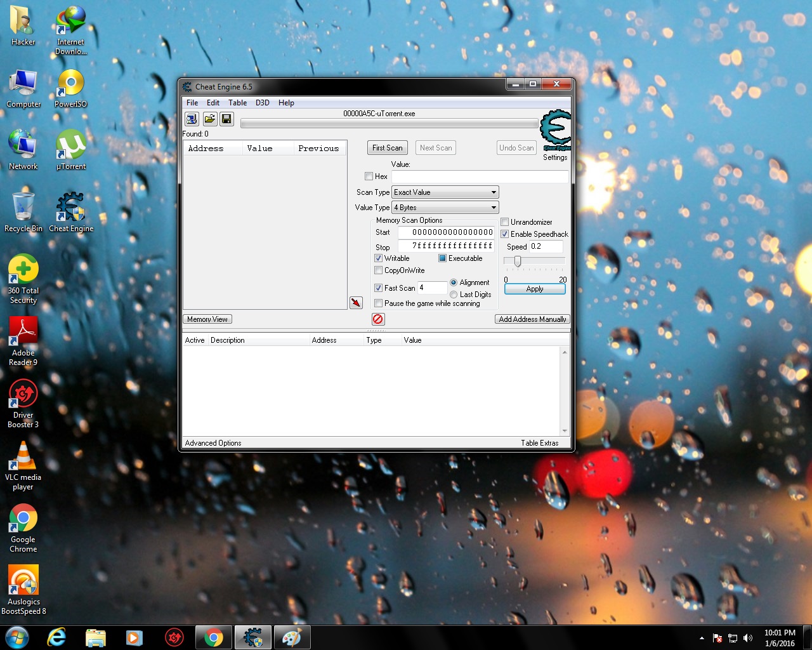Click the red arrow add-to-list icon
The width and height of the screenshot is (812, 650).
[x=356, y=303]
